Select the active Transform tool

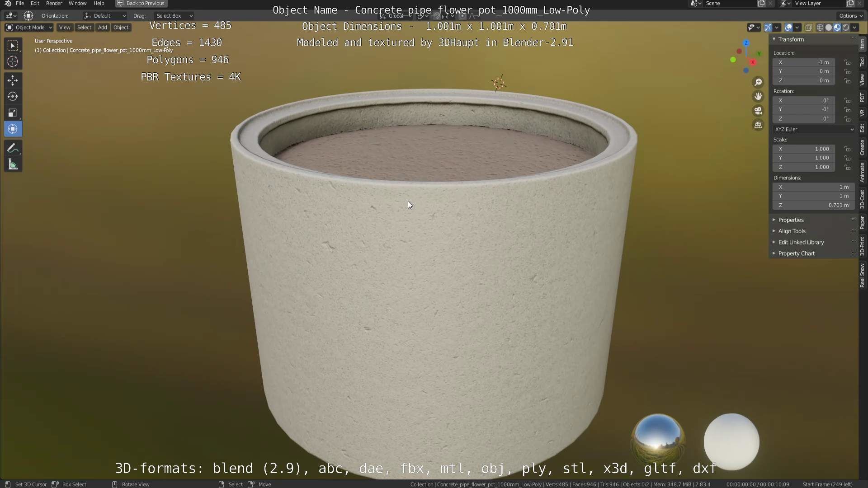click(13, 129)
